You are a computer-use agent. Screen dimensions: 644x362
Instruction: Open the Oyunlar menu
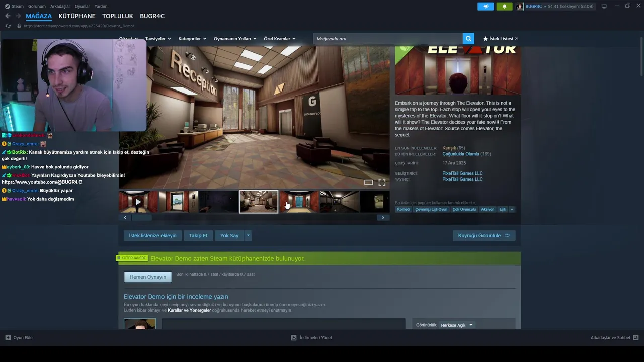83,6
